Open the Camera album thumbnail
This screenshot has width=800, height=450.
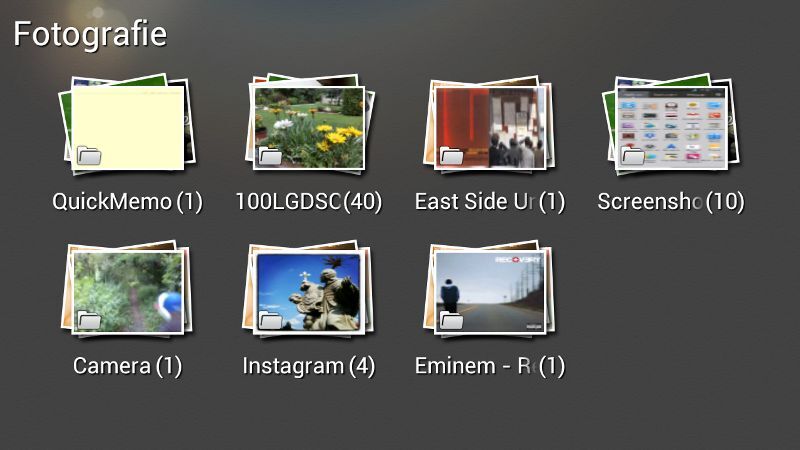[128, 289]
